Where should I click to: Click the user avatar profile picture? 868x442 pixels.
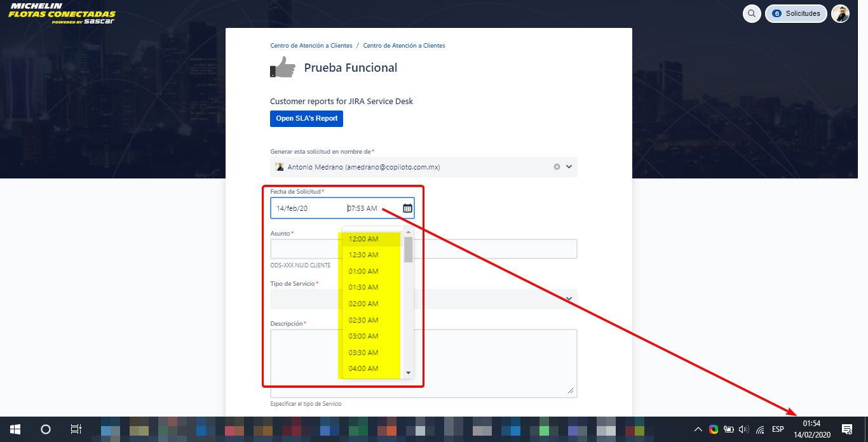pyautogui.click(x=841, y=13)
